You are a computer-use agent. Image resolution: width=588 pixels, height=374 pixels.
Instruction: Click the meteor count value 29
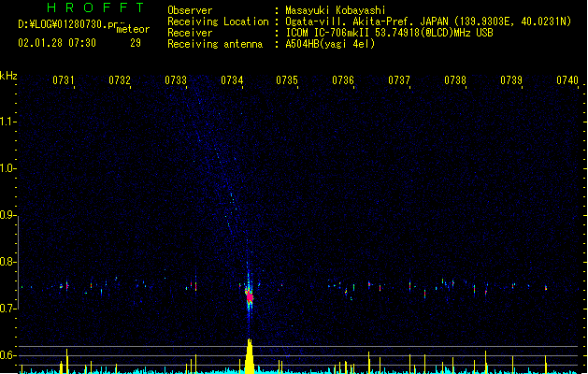point(136,43)
